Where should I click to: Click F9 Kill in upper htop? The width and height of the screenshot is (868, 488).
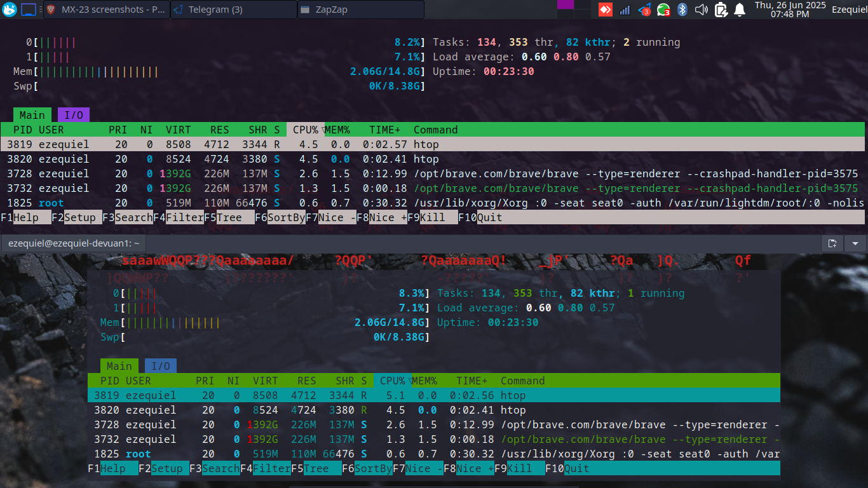click(433, 217)
